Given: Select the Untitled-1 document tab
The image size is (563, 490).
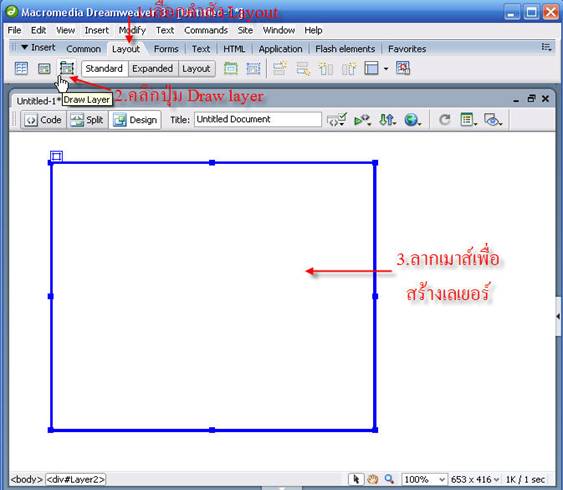Looking at the screenshot, I should pyautogui.click(x=38, y=101).
